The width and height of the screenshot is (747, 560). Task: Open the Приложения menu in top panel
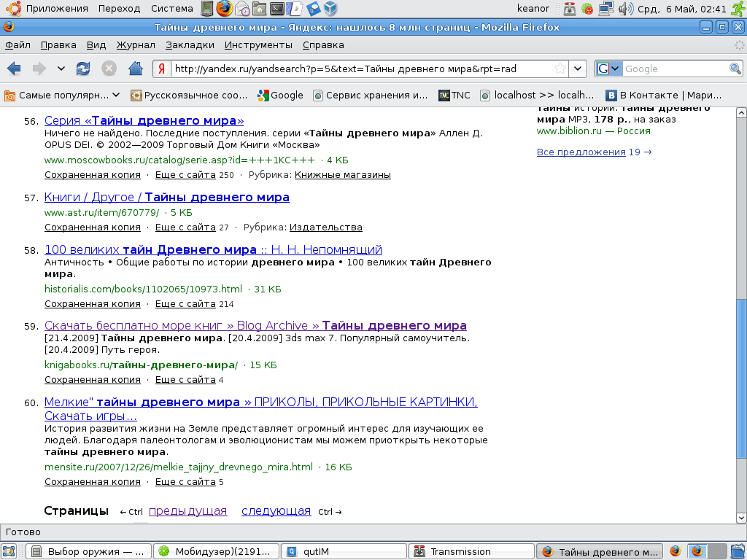tap(57, 9)
